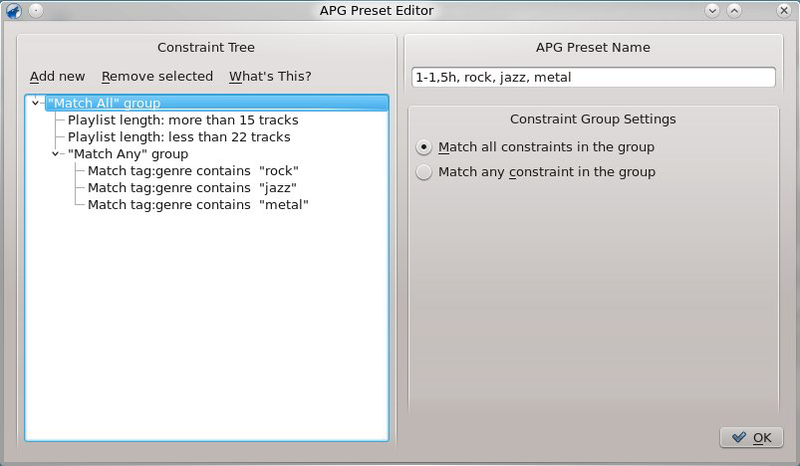Viewport: 800px width, 466px height.
Task: Select the "Match All" group tree item
Action: click(104, 103)
